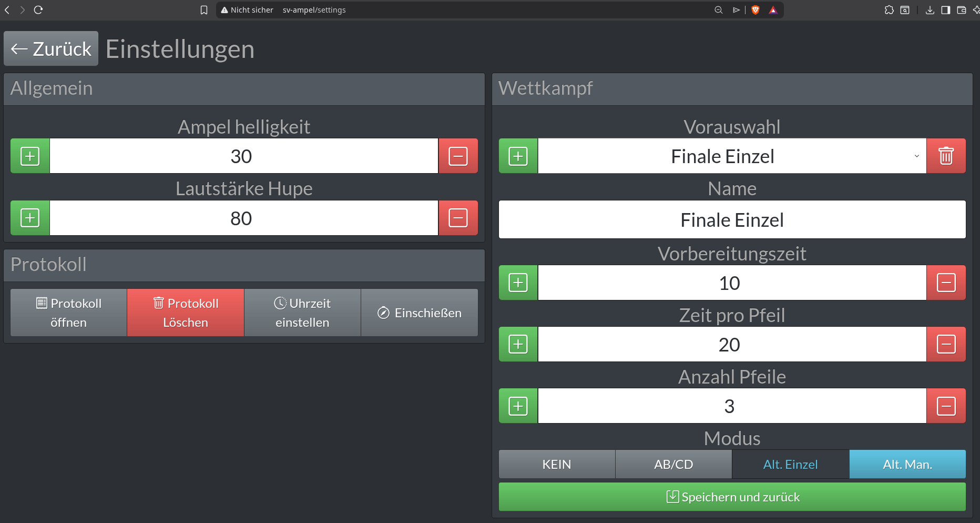The width and height of the screenshot is (980, 523).
Task: Decrease Anzahl Pfeile with minus button
Action: [946, 406]
